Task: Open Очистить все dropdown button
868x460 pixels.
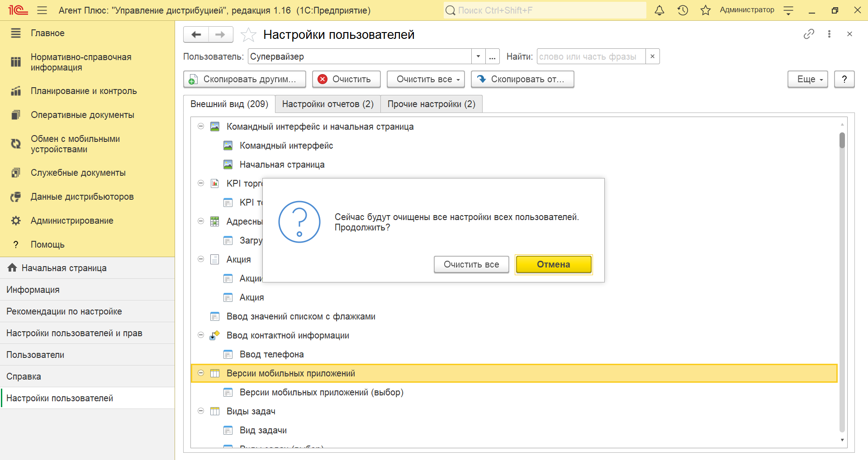Action: [426, 79]
